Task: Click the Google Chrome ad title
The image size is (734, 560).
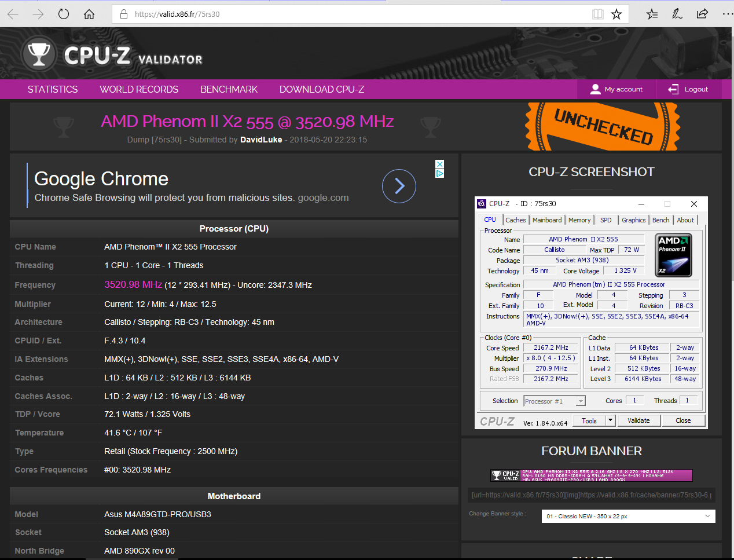Action: click(x=101, y=179)
